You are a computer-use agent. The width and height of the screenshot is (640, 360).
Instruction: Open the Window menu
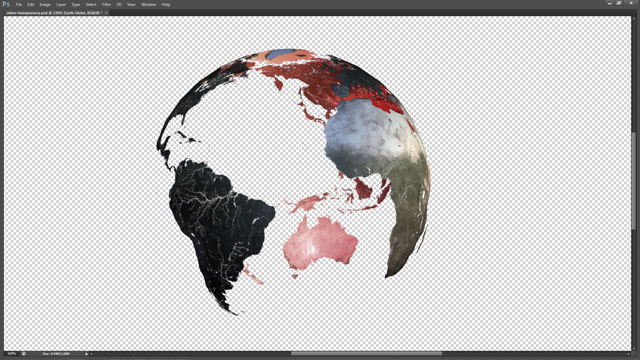pos(149,4)
